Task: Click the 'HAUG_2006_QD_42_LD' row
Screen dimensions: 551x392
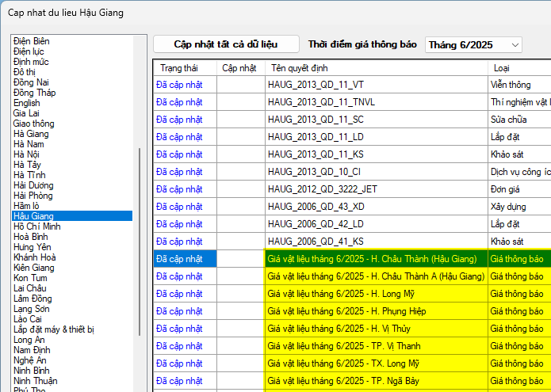Action: pos(352,224)
